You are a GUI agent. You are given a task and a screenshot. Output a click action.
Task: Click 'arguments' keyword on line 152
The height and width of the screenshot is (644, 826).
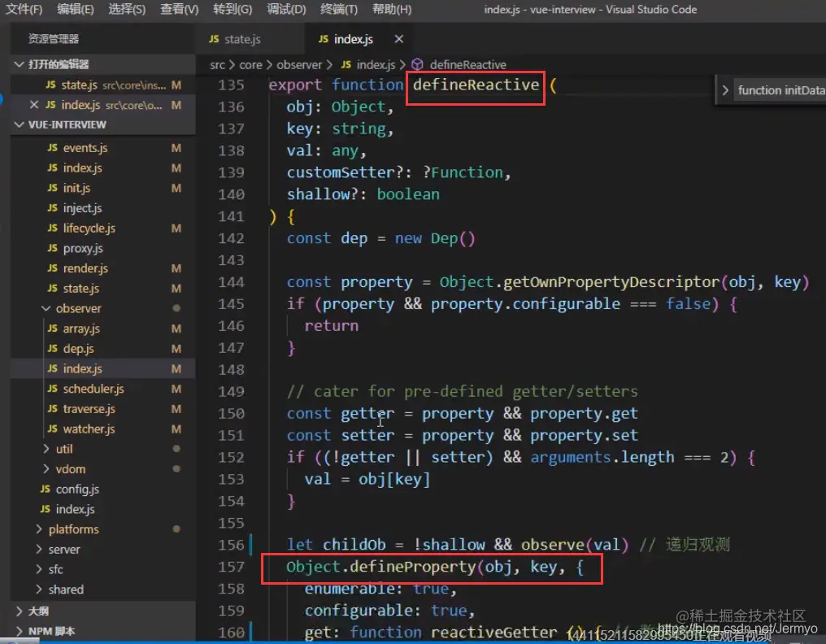point(571,457)
